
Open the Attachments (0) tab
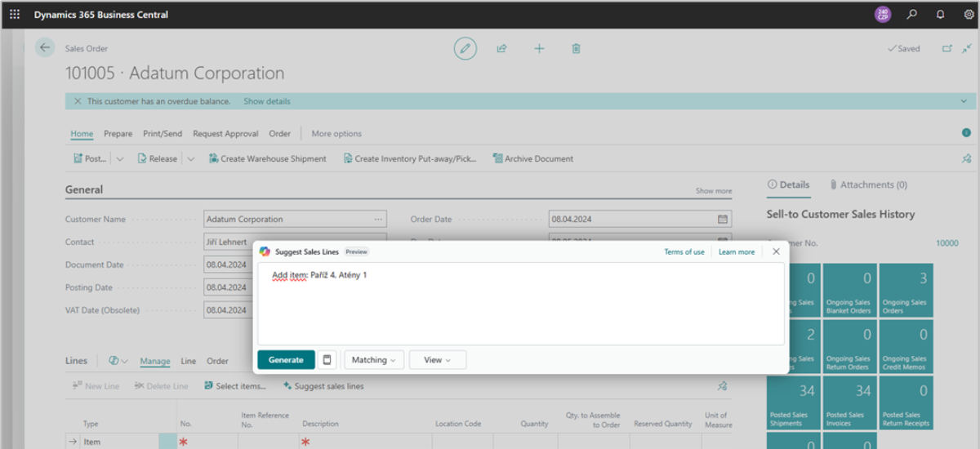(868, 184)
